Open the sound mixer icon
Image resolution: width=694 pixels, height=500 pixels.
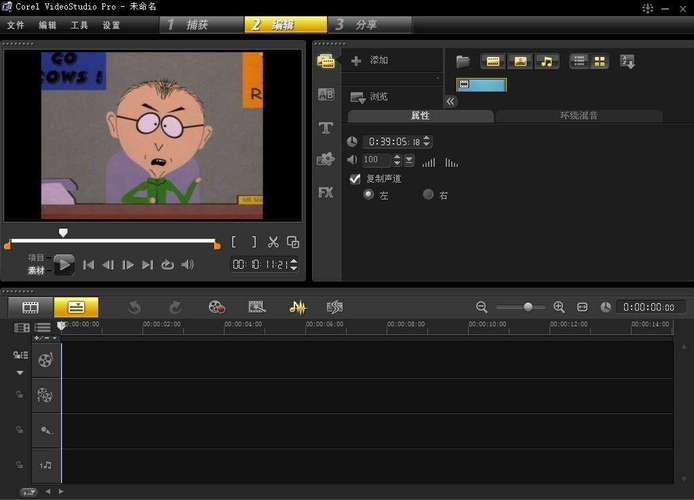[297, 307]
